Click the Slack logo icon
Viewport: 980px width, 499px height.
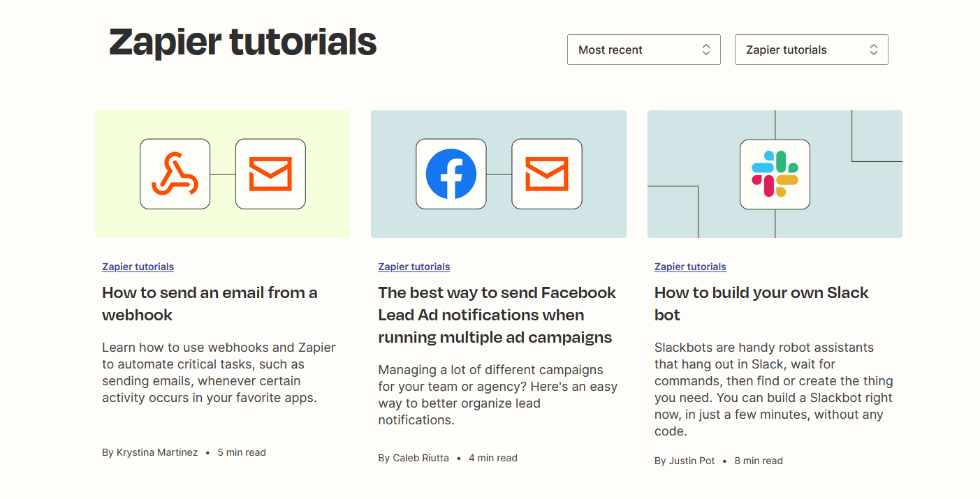pyautogui.click(x=775, y=174)
